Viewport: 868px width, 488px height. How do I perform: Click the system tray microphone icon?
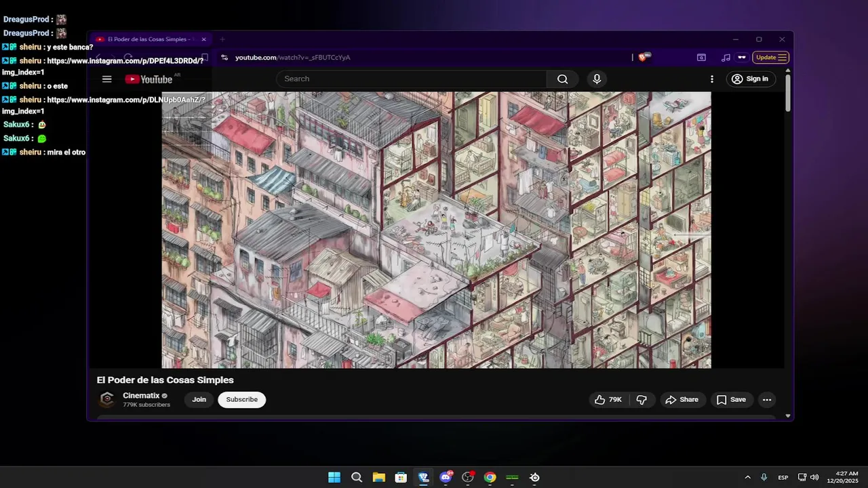[764, 477]
